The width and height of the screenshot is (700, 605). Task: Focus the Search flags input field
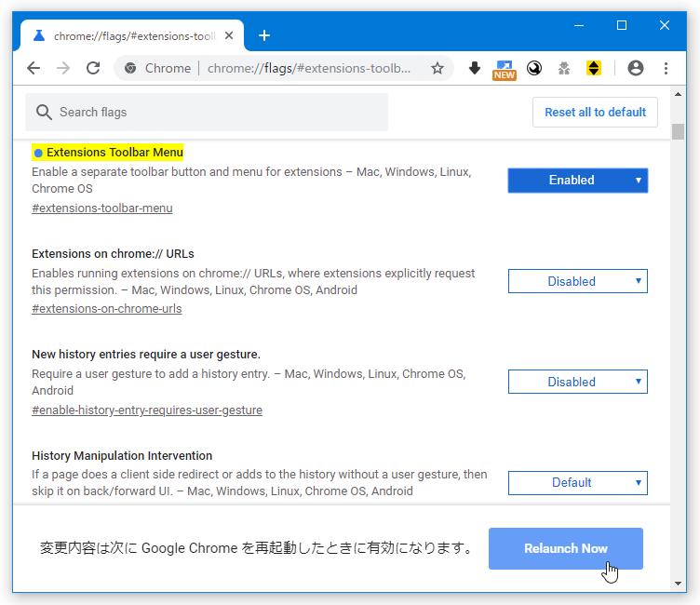coord(207,112)
